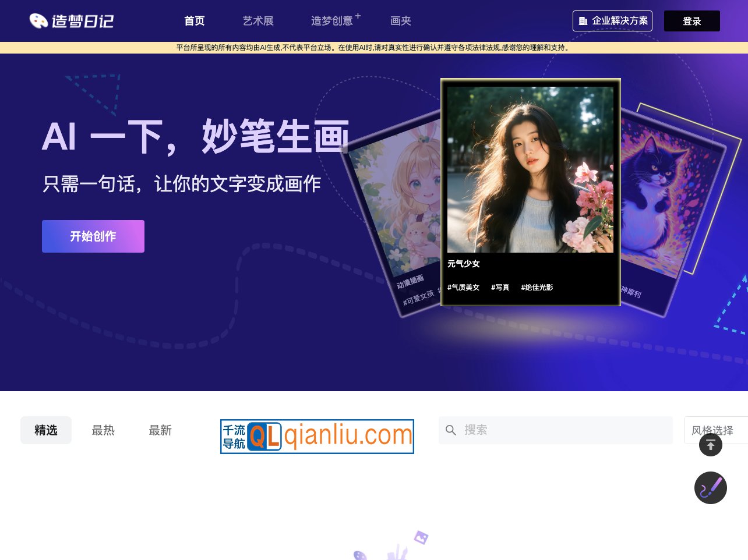
Task: Click the 开始创作 button
Action: [93, 236]
